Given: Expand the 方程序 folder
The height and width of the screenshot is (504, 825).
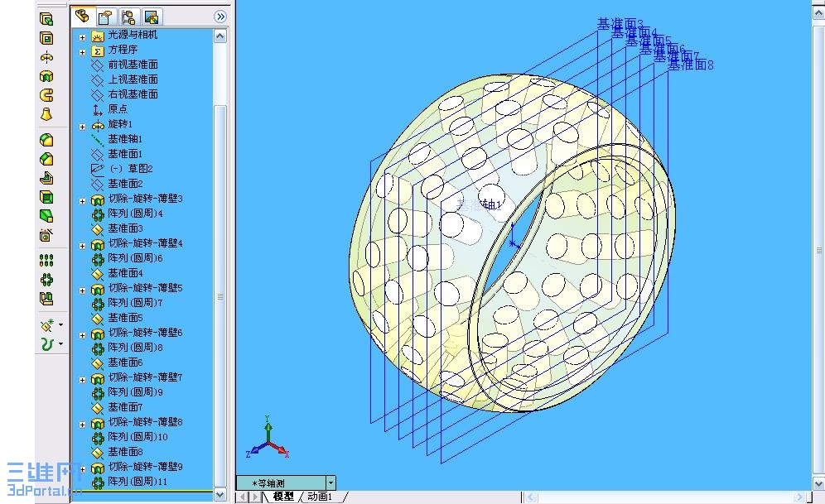Looking at the screenshot, I should [82, 52].
